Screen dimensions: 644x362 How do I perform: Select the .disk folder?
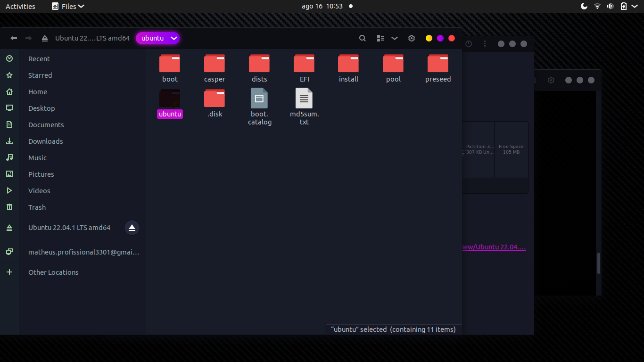(215, 103)
